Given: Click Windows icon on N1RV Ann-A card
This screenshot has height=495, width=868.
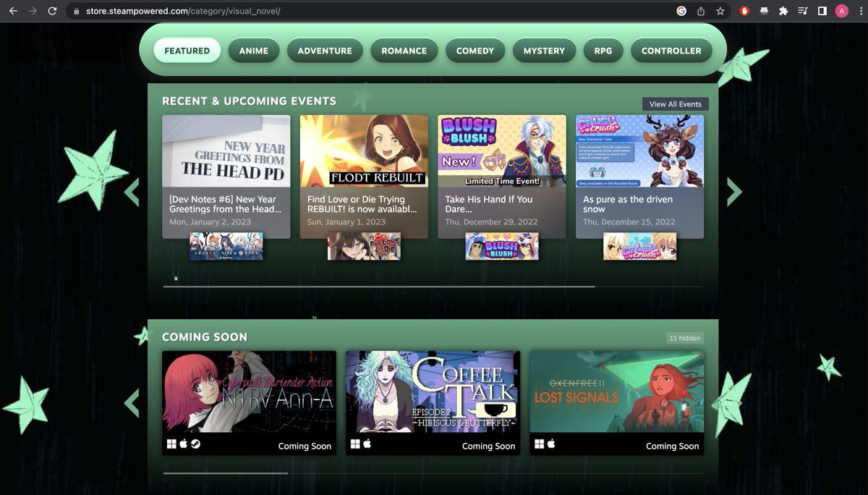Looking at the screenshot, I should click(x=171, y=444).
